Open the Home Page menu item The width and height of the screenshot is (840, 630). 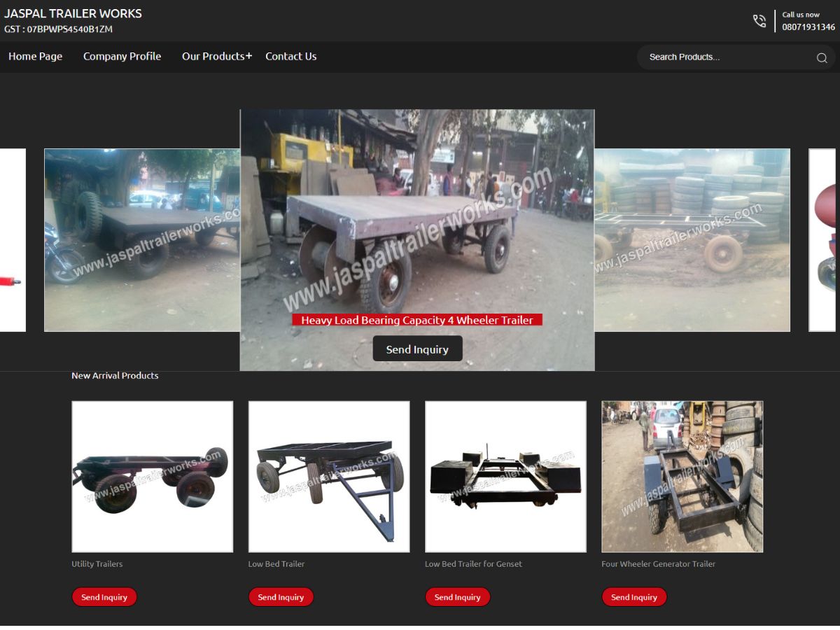36,57
